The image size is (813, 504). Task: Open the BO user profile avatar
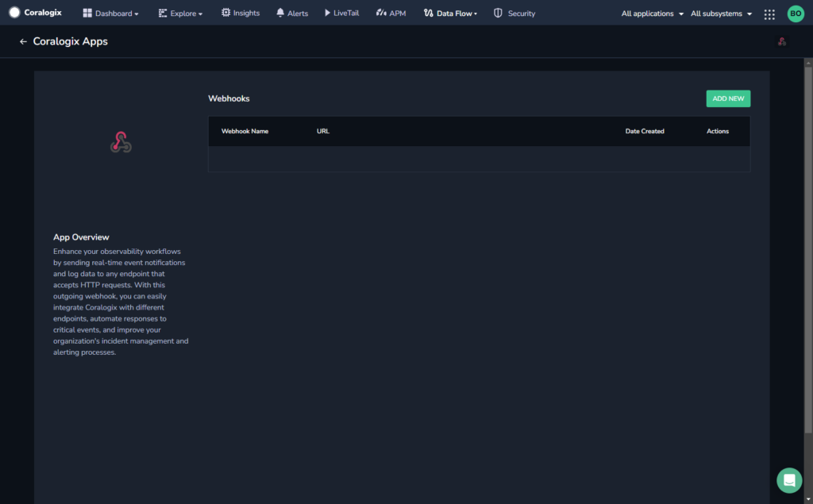coord(796,13)
